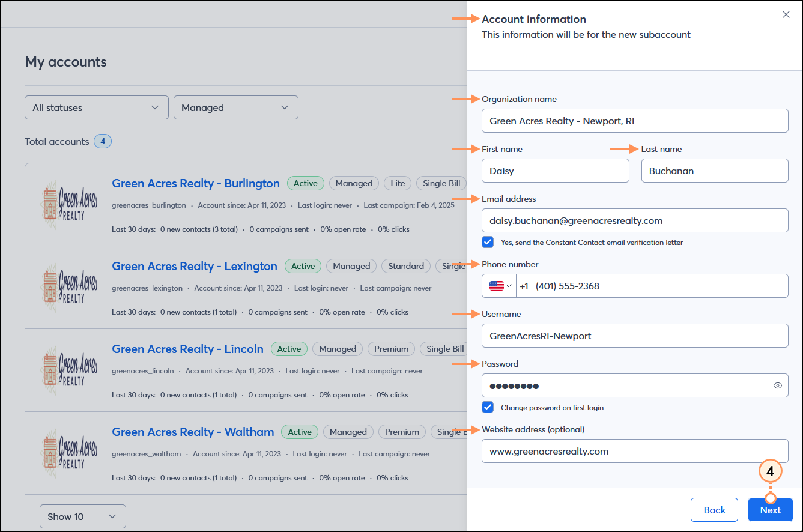The image size is (803, 532).
Task: Open Green Acres Realty - Burlington account
Action: (196, 183)
